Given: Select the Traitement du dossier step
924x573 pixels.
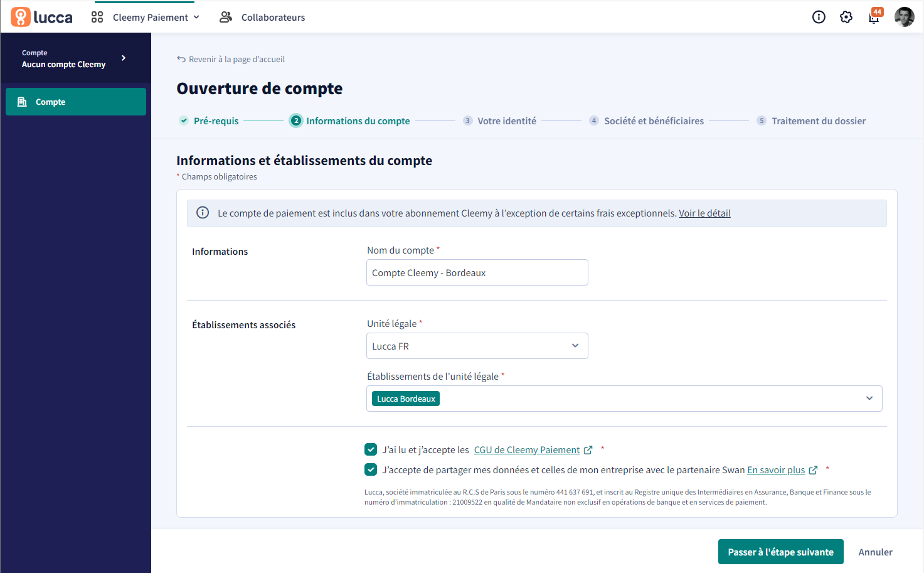Looking at the screenshot, I should pos(819,121).
